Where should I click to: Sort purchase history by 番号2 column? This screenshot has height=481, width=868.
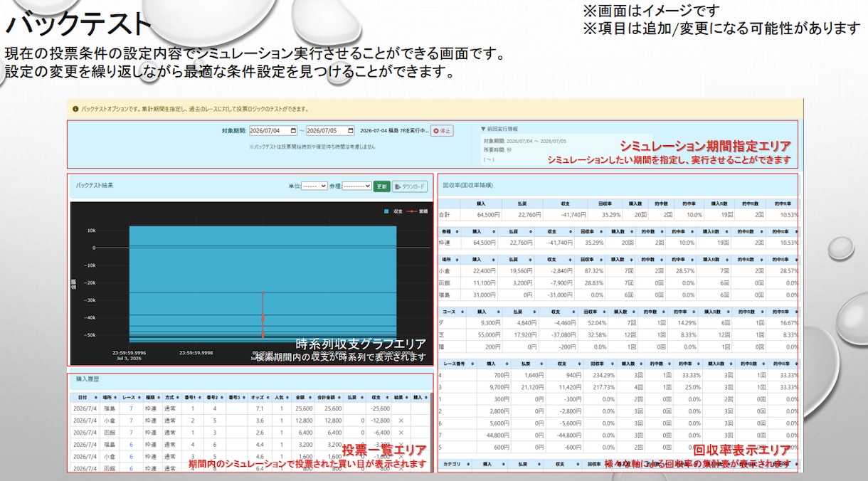click(x=215, y=397)
